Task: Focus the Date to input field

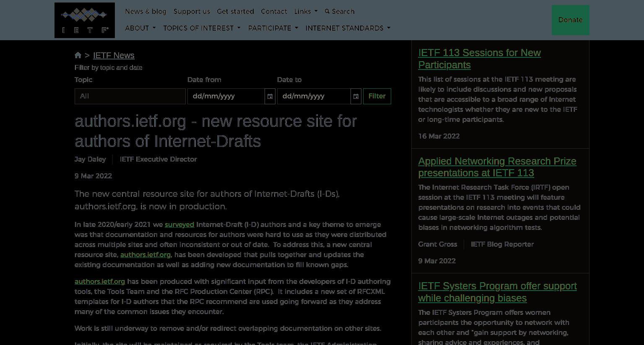Action: pos(314,96)
